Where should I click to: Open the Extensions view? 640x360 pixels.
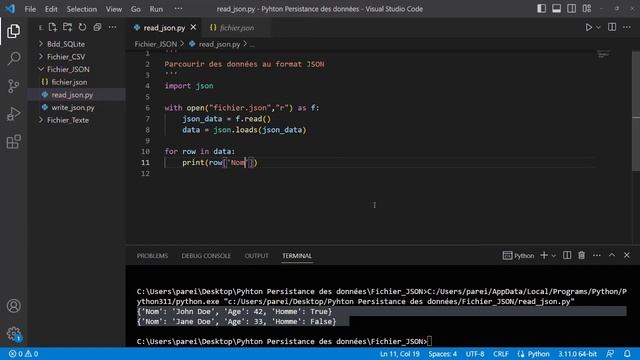[13, 142]
